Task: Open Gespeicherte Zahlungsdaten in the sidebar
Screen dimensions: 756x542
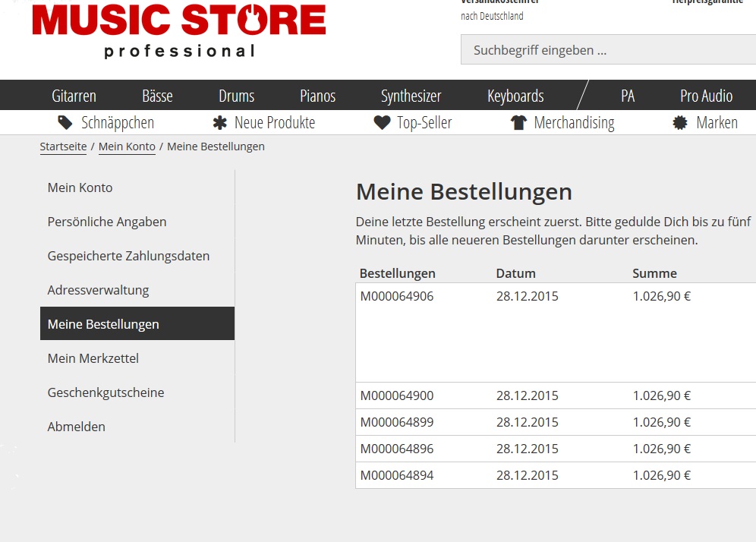Action: click(128, 256)
